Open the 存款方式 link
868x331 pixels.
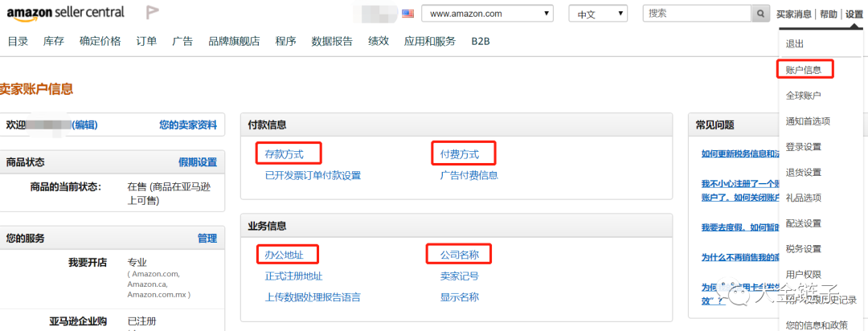(284, 154)
